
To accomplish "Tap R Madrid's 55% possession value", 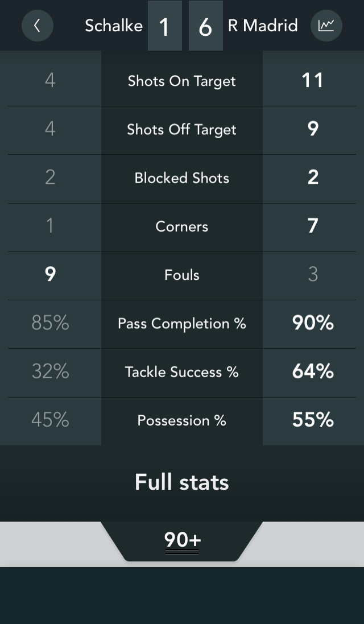I will point(313,420).
